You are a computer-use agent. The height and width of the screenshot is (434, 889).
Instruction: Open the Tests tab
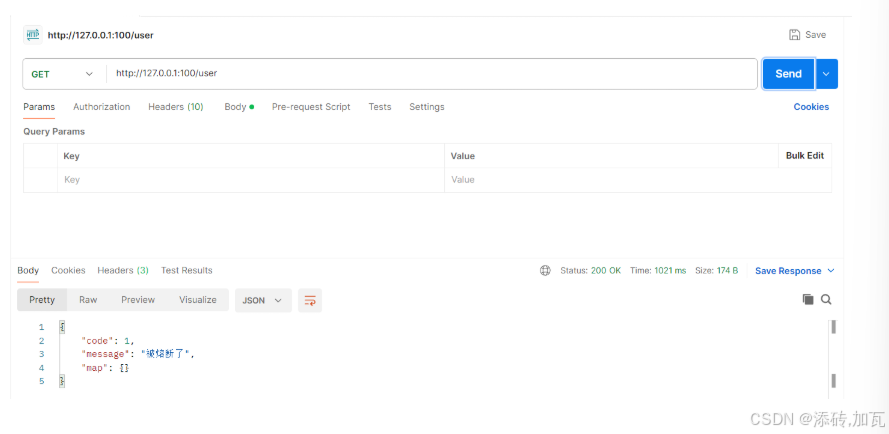click(380, 107)
